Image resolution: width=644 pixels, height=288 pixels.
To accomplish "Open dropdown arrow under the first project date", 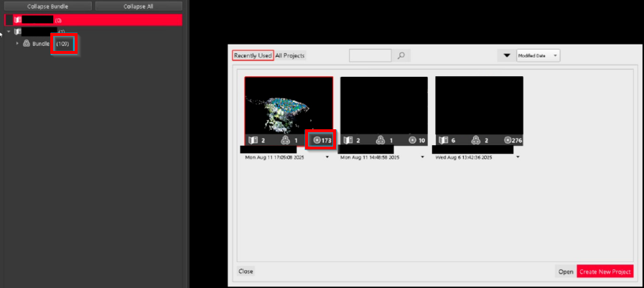I will [327, 157].
